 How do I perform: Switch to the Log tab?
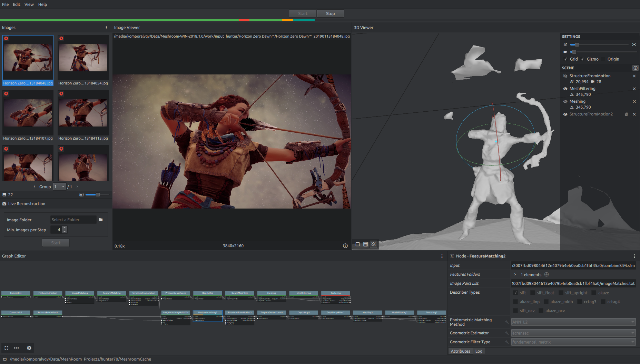click(479, 351)
